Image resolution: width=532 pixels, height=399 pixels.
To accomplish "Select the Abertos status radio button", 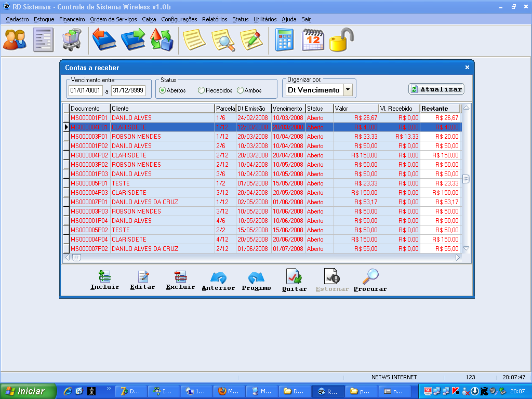I will (x=162, y=90).
